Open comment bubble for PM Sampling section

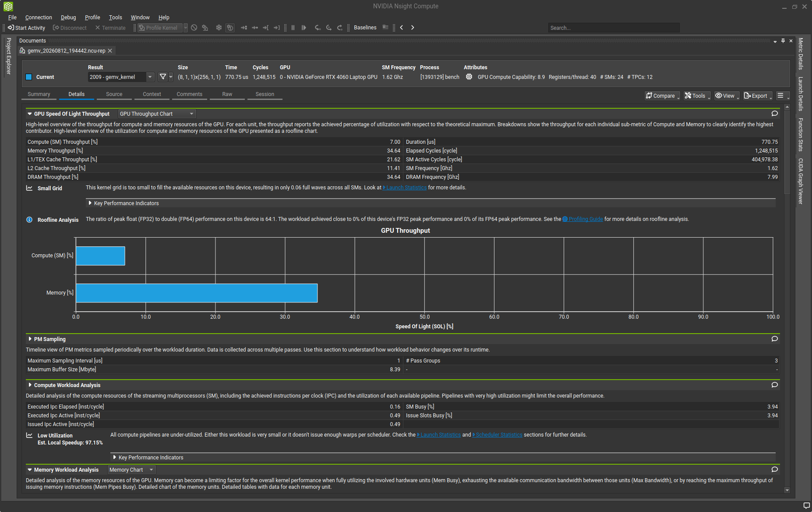pyautogui.click(x=775, y=339)
